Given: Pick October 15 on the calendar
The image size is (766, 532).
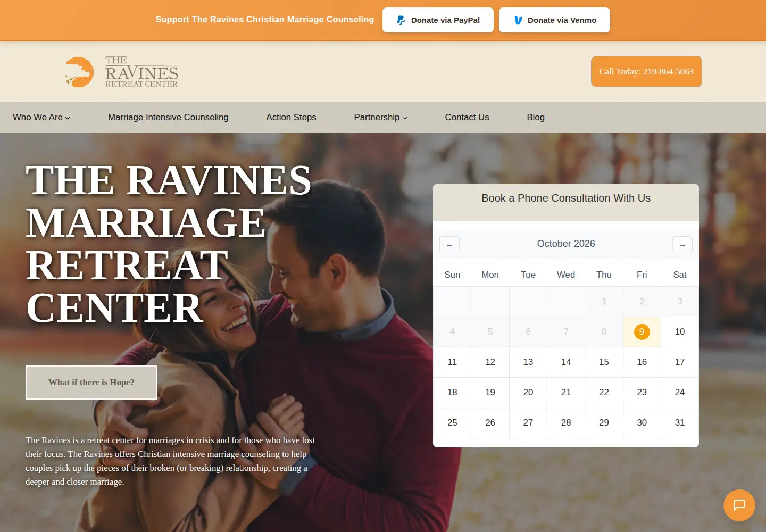Looking at the screenshot, I should 604,362.
